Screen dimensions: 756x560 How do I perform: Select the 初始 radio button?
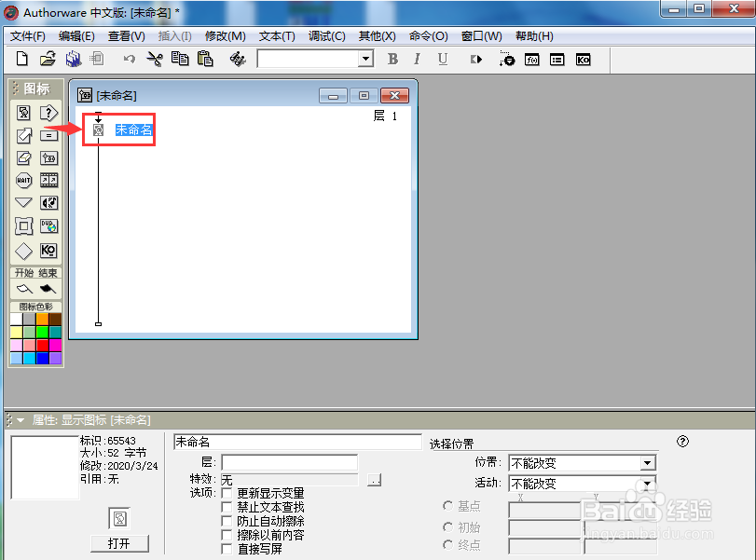tap(447, 526)
